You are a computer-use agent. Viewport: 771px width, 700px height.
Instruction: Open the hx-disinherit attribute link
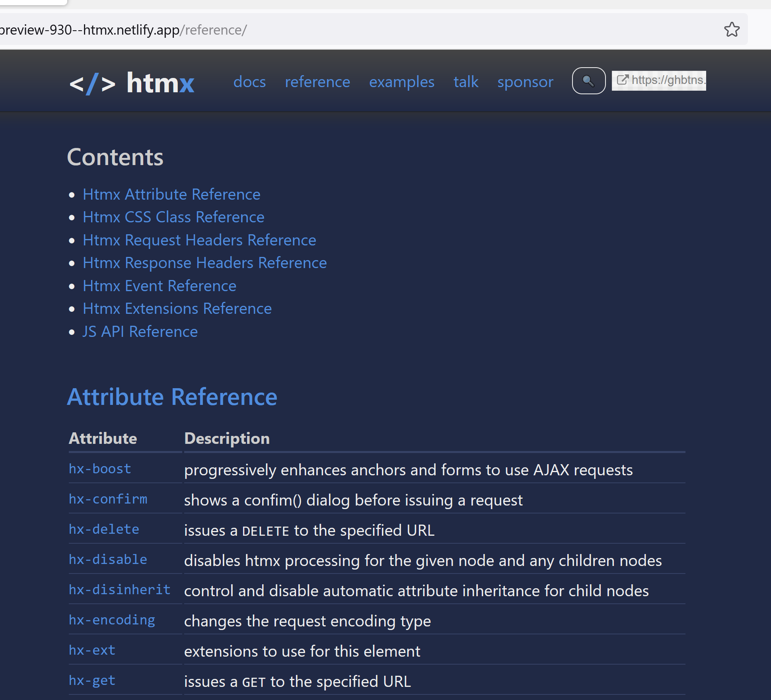119,590
